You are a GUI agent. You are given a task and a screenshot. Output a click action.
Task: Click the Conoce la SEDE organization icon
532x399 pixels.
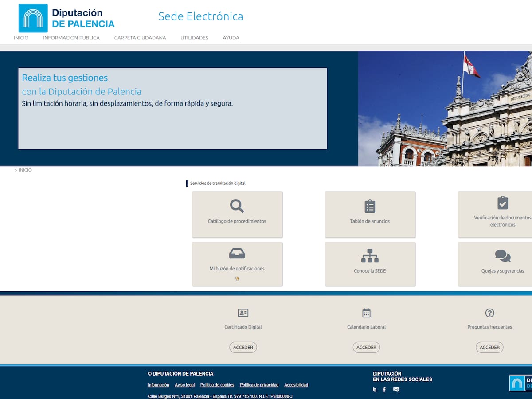coord(370,256)
